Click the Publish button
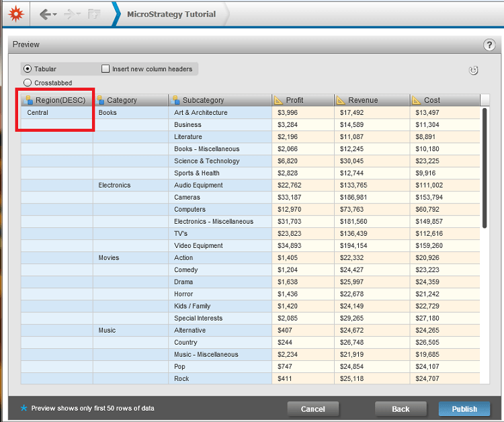The width and height of the screenshot is (504, 422). coord(464,409)
